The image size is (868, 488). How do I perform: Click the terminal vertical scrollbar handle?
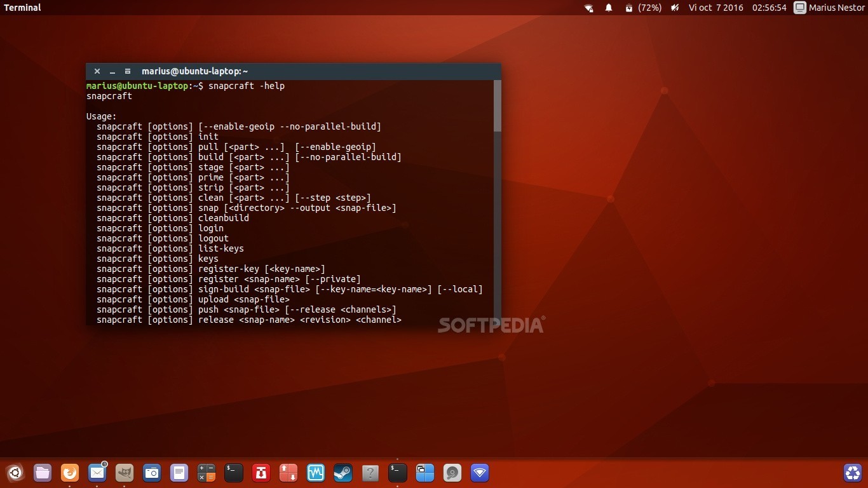498,105
